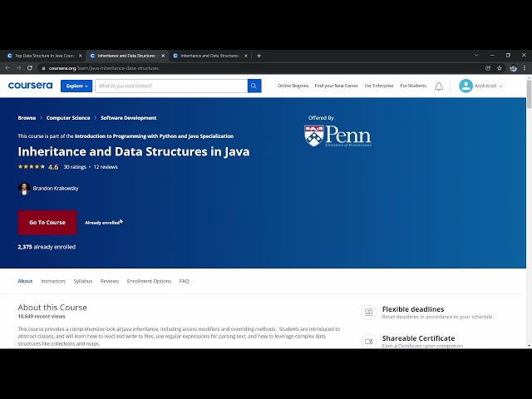This screenshot has height=399, width=532.
Task: Click the Penn university logo
Action: click(x=337, y=135)
